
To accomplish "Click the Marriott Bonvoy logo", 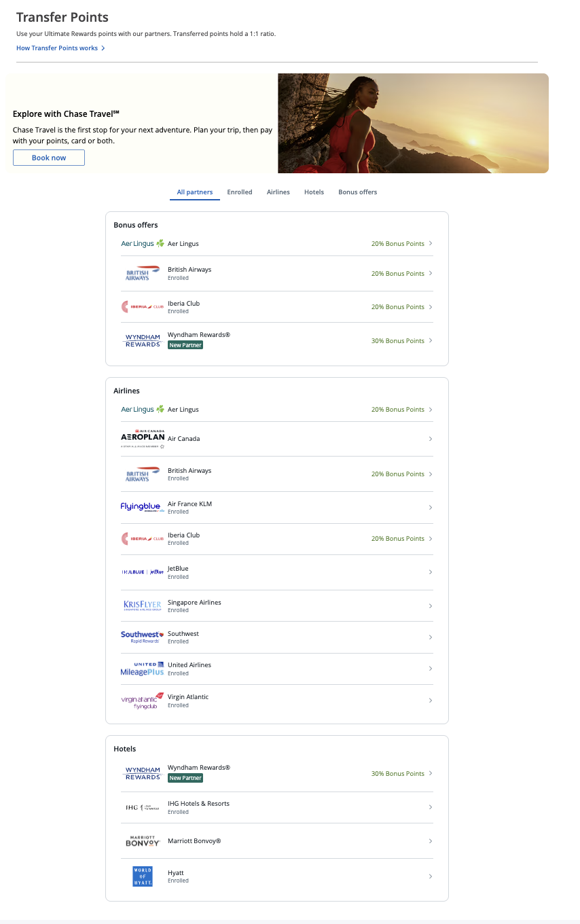I will 143,841.
